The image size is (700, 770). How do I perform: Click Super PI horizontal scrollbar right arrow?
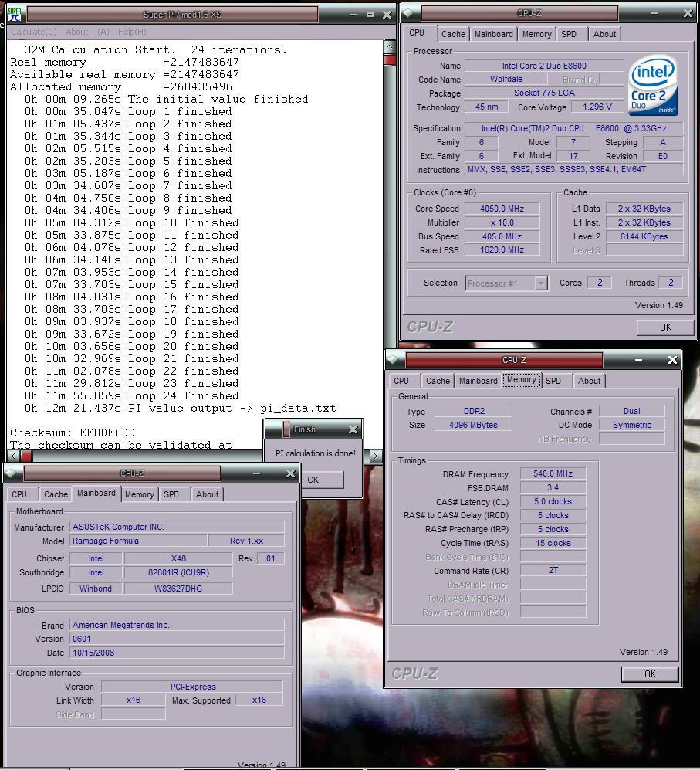point(376,456)
